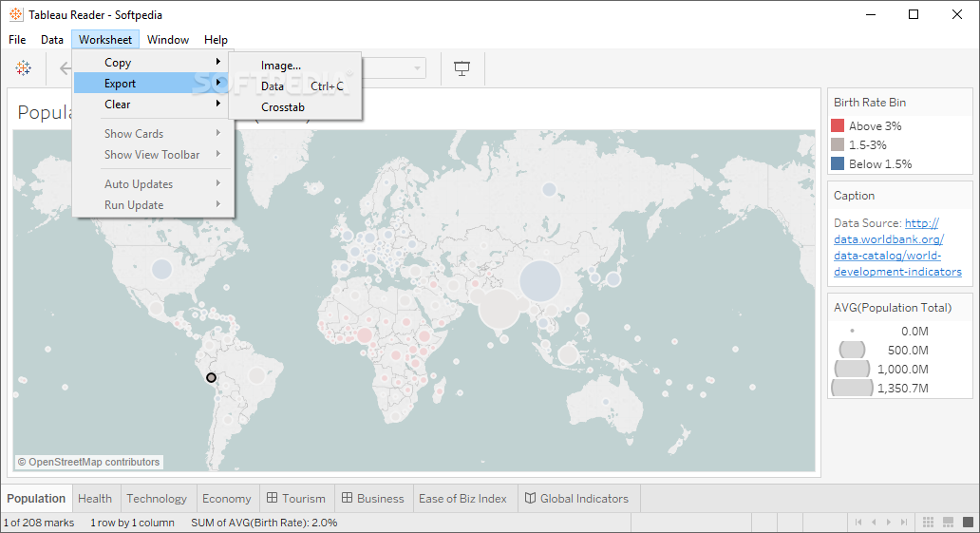Image resolution: width=980 pixels, height=533 pixels.
Task: Expand the Copy submenu arrow
Action: [x=218, y=62]
